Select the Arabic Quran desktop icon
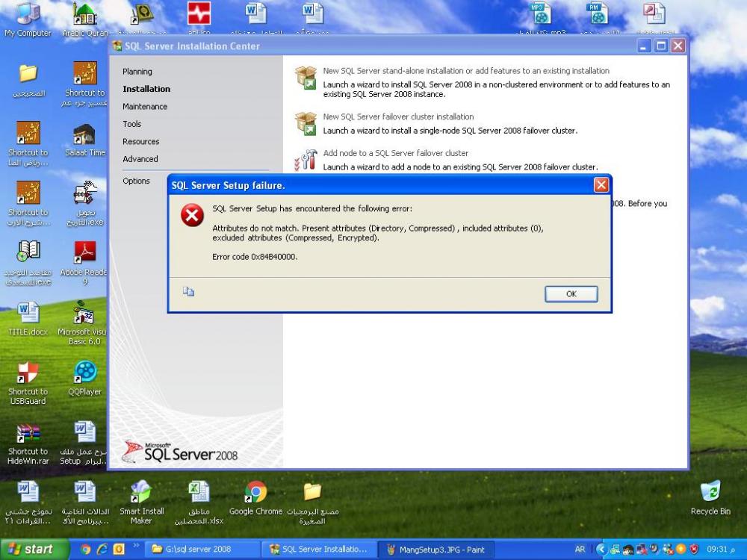Image resolution: width=747 pixels, height=560 pixels. 85,19
